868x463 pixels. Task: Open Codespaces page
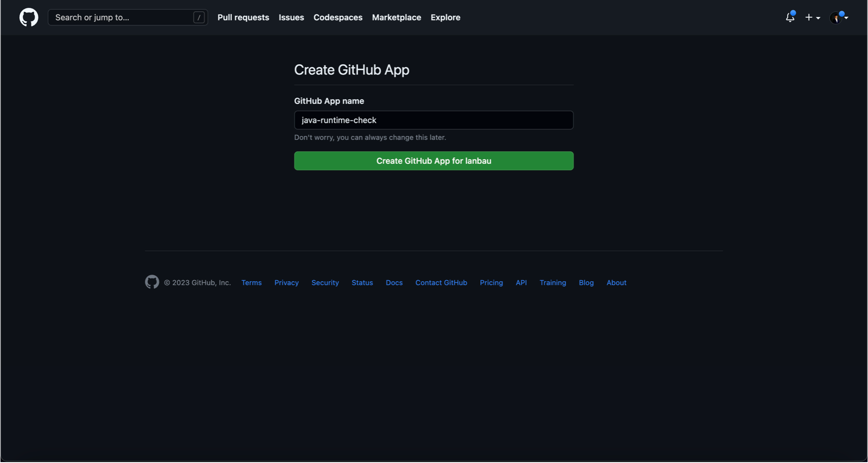click(x=338, y=17)
